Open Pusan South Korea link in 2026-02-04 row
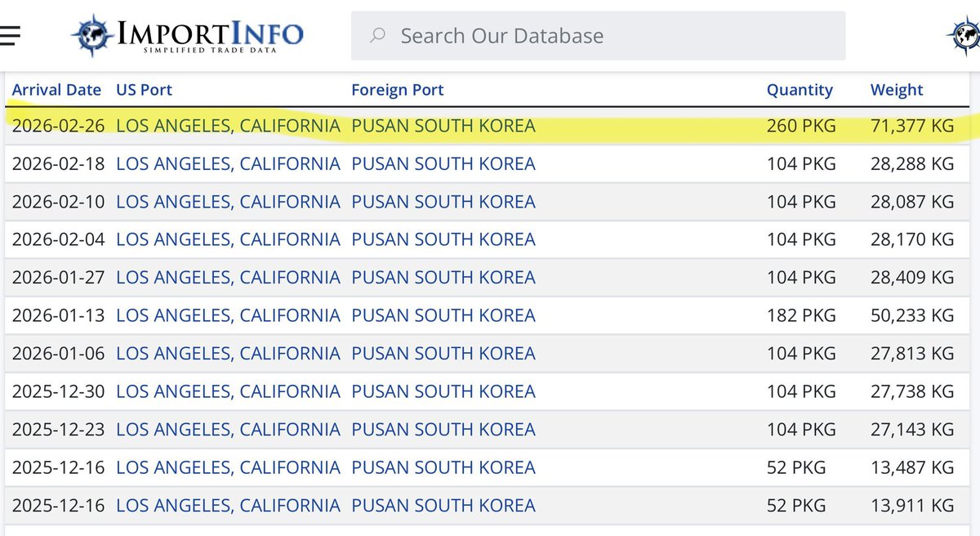The image size is (980, 536). 443,239
